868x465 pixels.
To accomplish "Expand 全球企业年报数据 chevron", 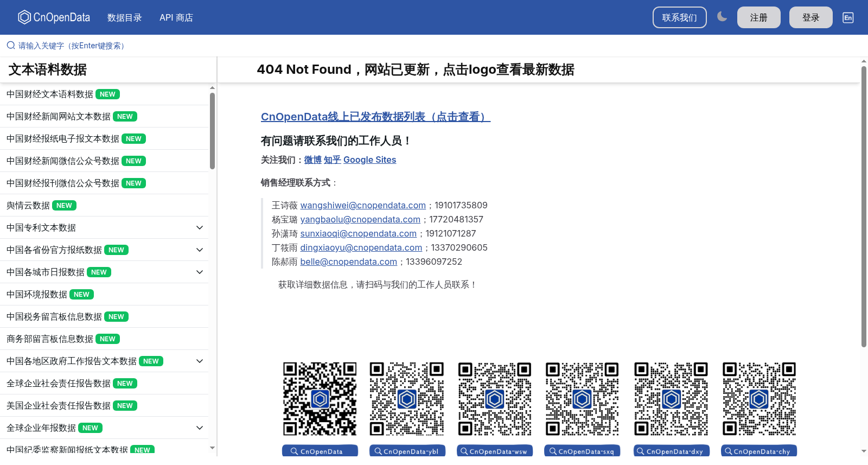I will tap(200, 428).
